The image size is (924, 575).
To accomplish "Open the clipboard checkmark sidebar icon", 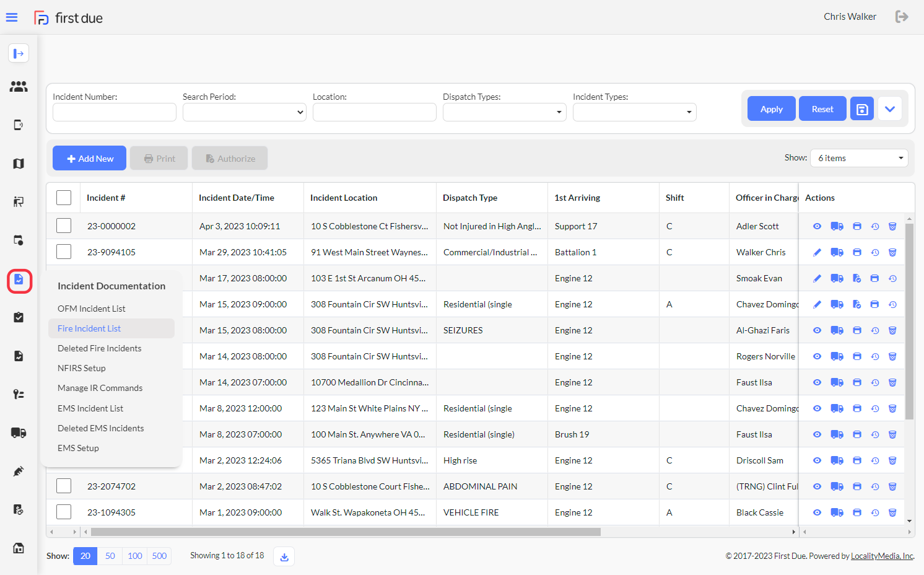I will point(19,317).
